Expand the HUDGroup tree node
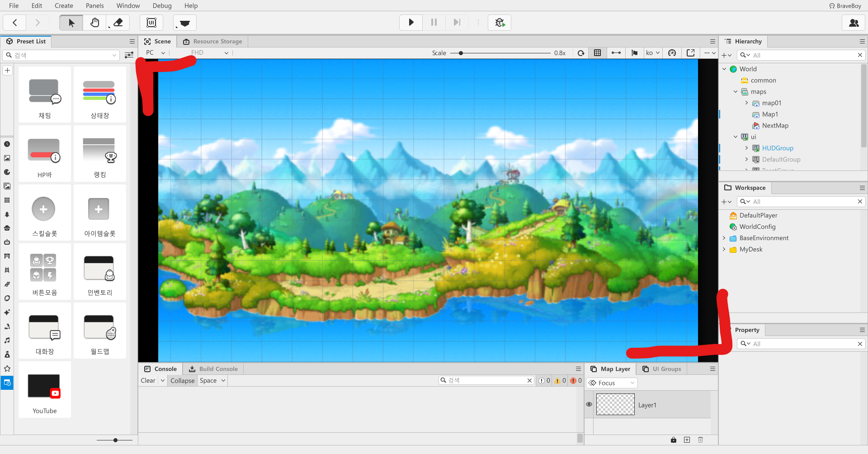The height and width of the screenshot is (454, 868). pyautogui.click(x=746, y=148)
